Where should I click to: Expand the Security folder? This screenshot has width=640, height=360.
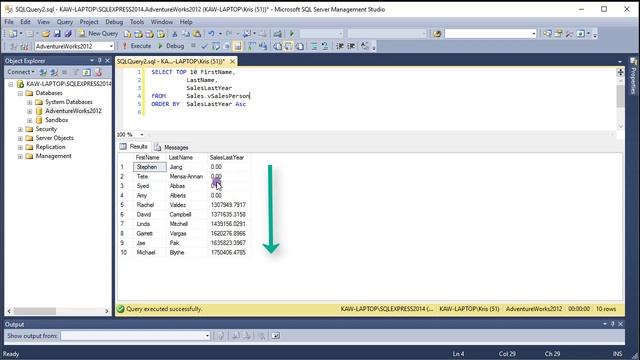pos(20,129)
